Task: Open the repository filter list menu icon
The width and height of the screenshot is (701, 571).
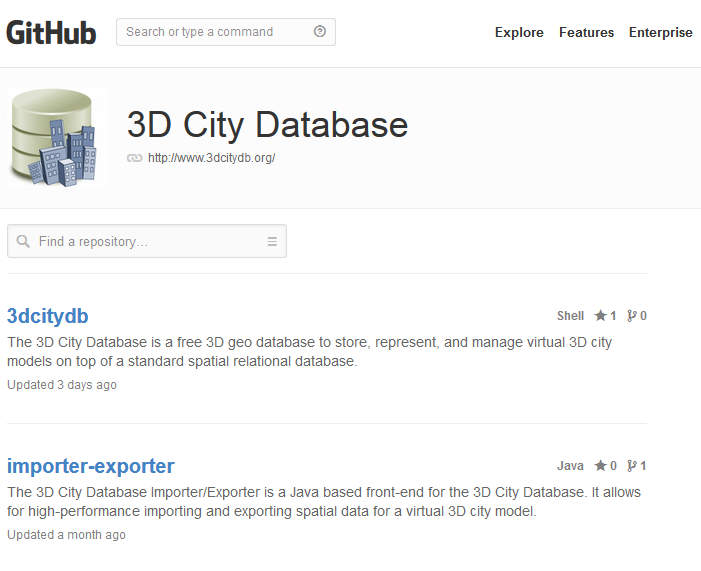Action: 272,241
